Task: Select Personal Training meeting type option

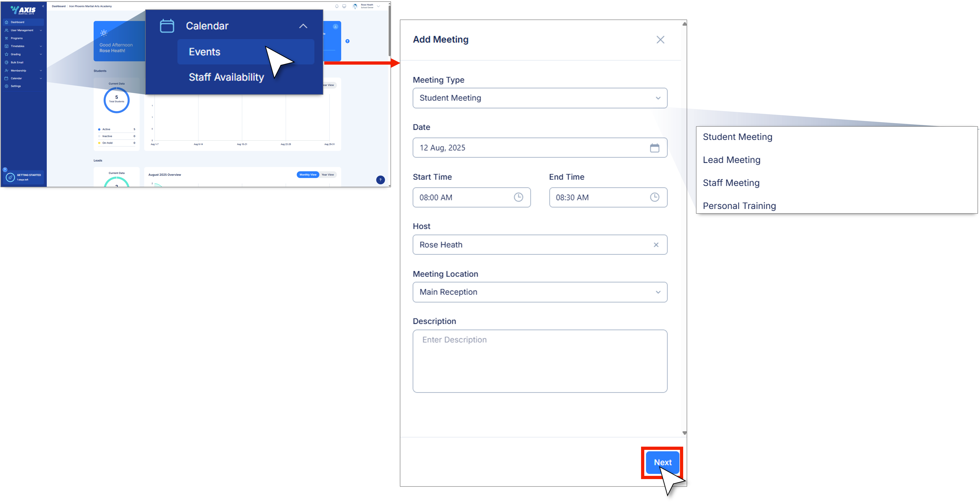Action: [x=739, y=206]
